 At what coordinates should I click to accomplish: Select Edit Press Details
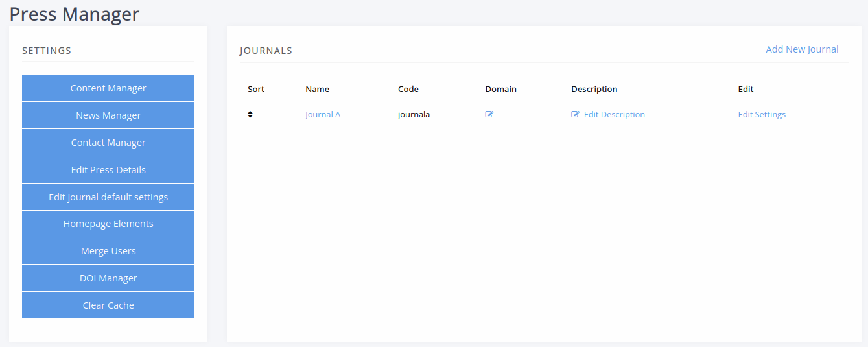108,170
